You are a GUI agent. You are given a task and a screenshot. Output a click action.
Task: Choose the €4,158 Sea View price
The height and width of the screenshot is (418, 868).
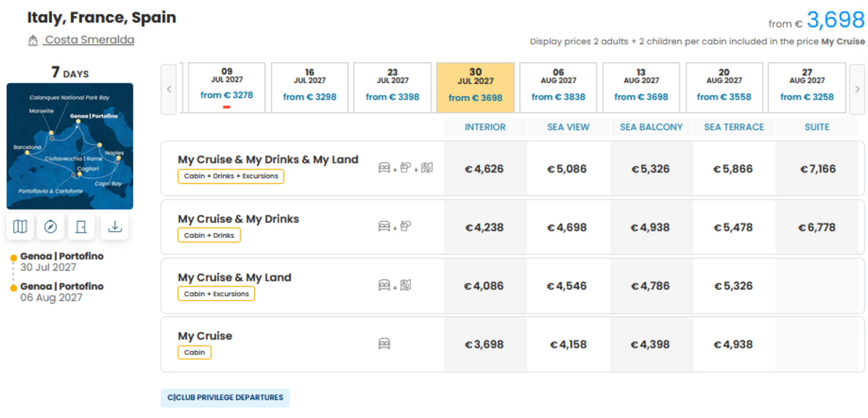pyautogui.click(x=567, y=344)
